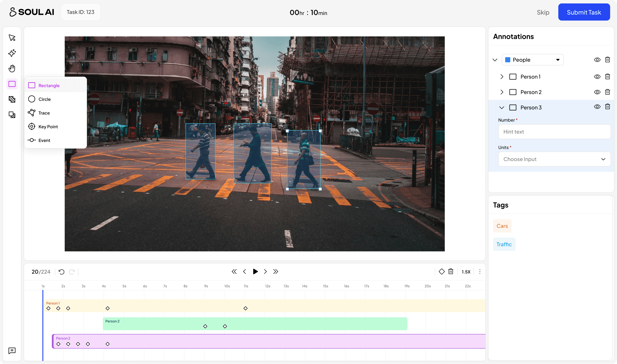Select the arrow pointer tool
This screenshot has height=364, width=617.
[12, 38]
